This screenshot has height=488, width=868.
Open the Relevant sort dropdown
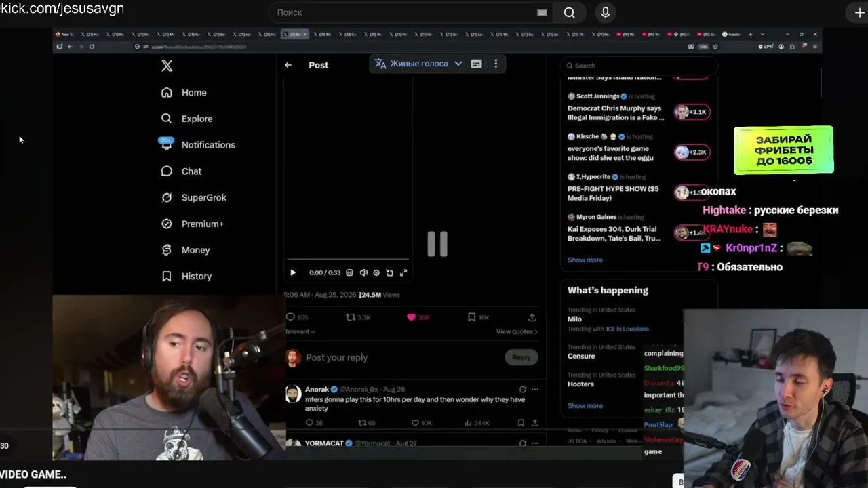(300, 331)
